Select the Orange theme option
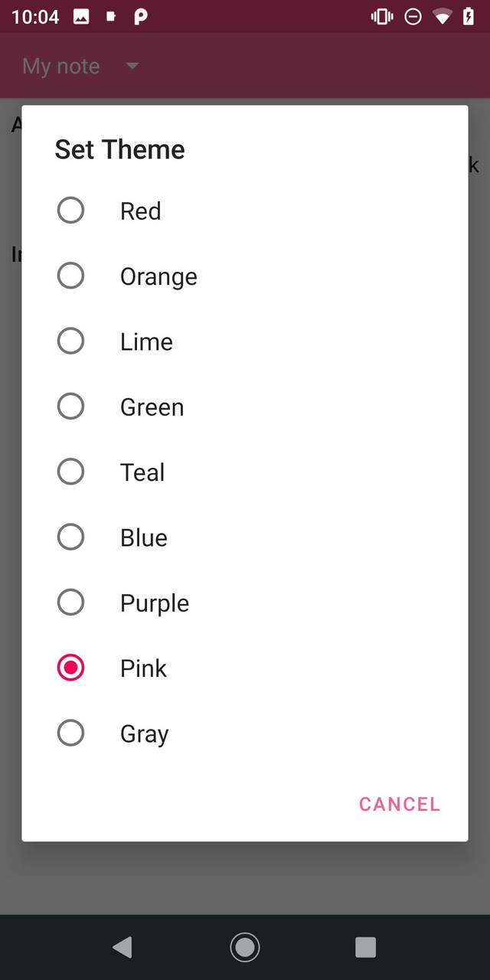 coord(70,275)
